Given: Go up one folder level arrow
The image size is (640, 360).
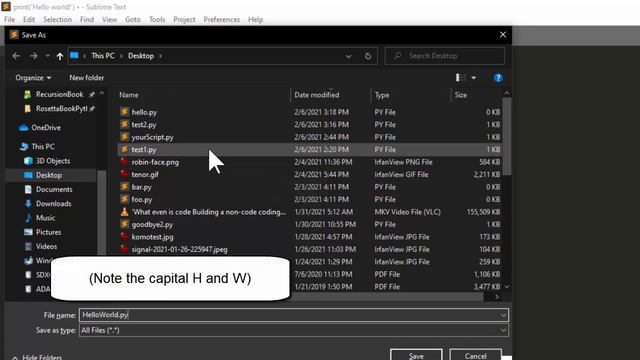Looking at the screenshot, I should point(60,56).
